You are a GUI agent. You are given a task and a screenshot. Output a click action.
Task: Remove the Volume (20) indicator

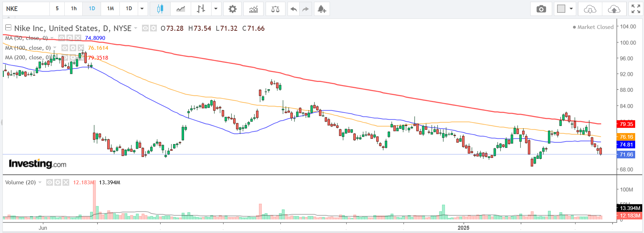click(66, 182)
